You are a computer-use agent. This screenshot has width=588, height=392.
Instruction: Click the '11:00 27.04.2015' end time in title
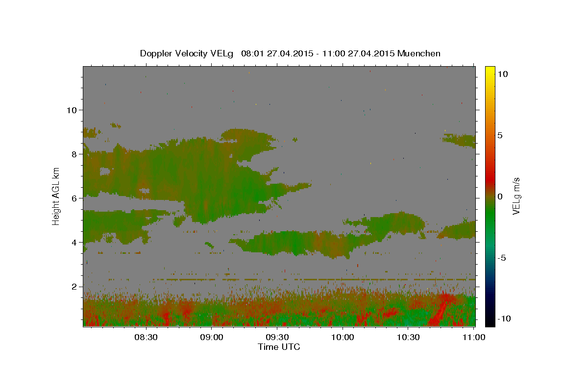(x=358, y=53)
